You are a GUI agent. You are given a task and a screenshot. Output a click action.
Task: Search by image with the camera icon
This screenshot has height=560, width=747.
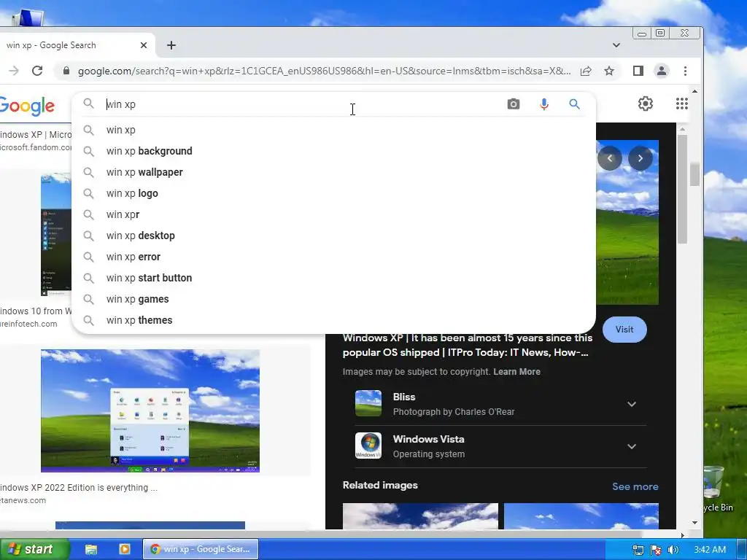pyautogui.click(x=513, y=104)
